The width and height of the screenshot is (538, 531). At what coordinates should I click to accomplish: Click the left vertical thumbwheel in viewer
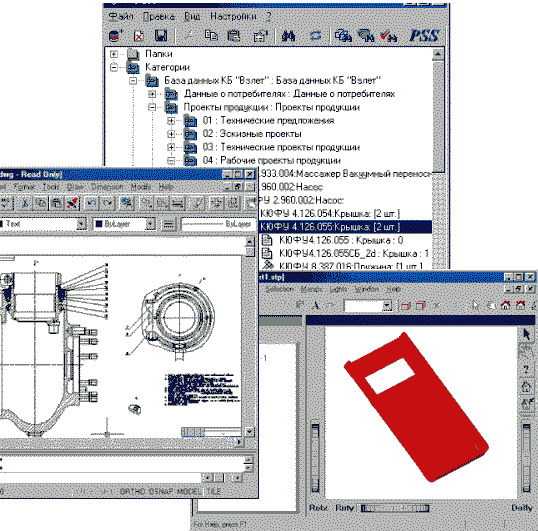pos(315,458)
